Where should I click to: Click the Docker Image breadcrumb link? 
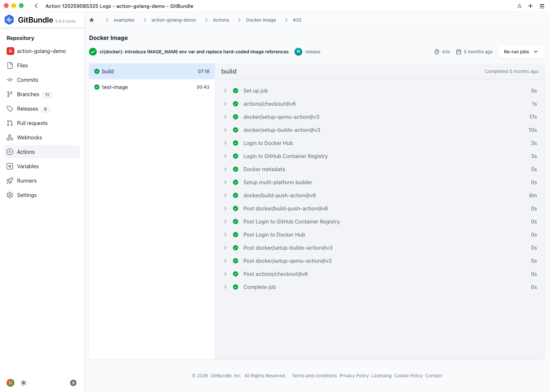pyautogui.click(x=261, y=20)
